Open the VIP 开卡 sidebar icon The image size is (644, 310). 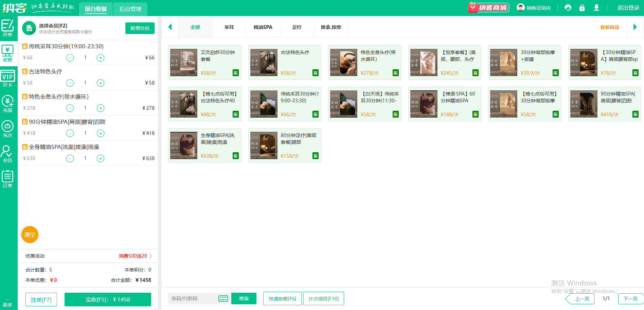point(7,79)
